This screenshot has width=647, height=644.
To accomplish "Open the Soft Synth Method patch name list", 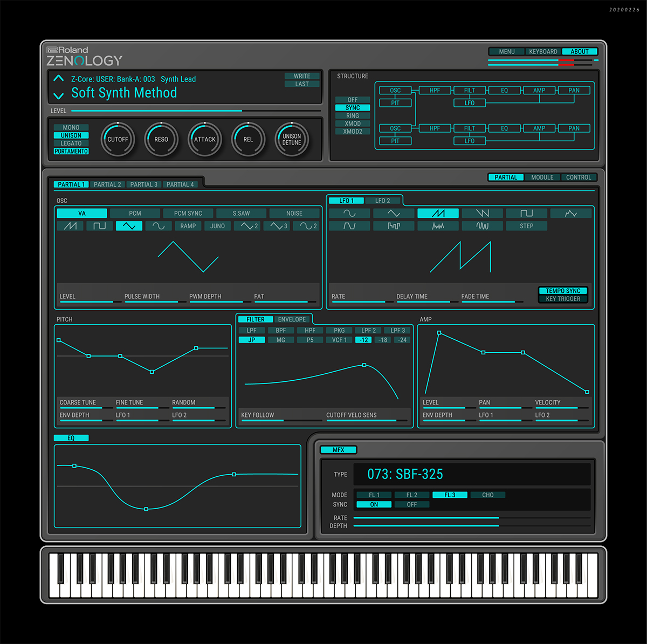I will coord(124,93).
